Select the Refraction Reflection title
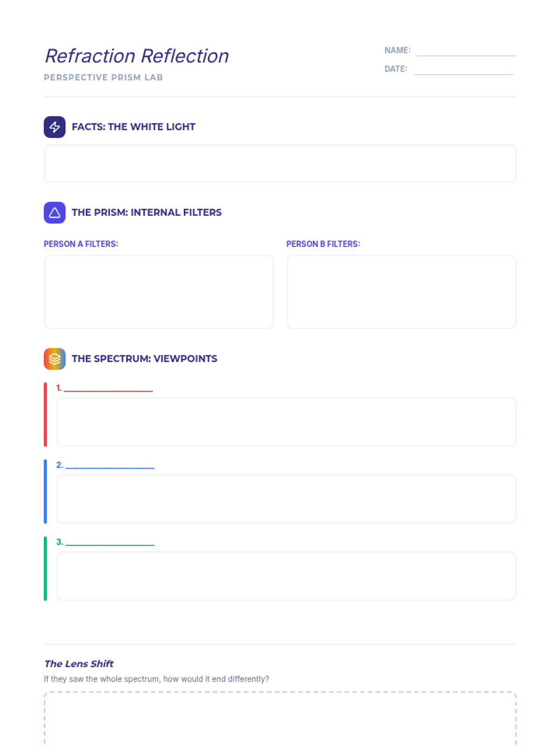560x747 pixels. point(137,56)
